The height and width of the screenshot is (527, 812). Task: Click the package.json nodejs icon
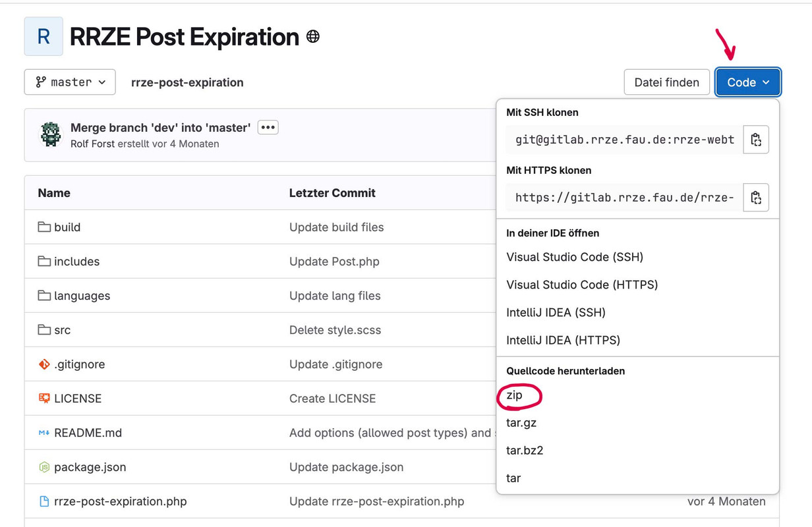click(x=44, y=467)
